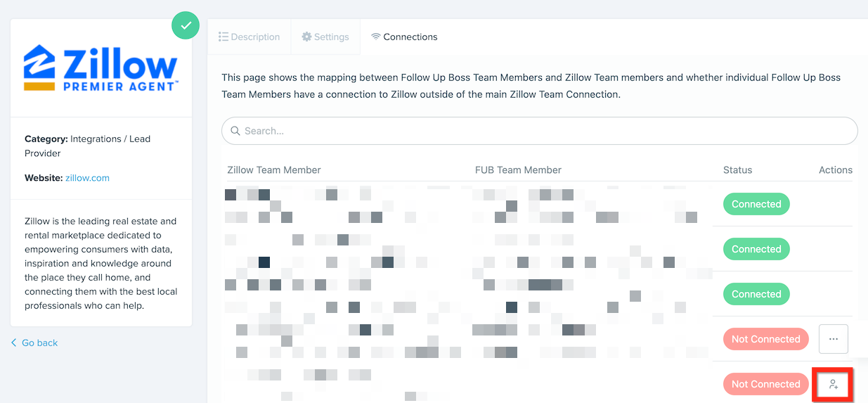The width and height of the screenshot is (868, 403).
Task: Focus the Search input field
Action: [x=540, y=131]
